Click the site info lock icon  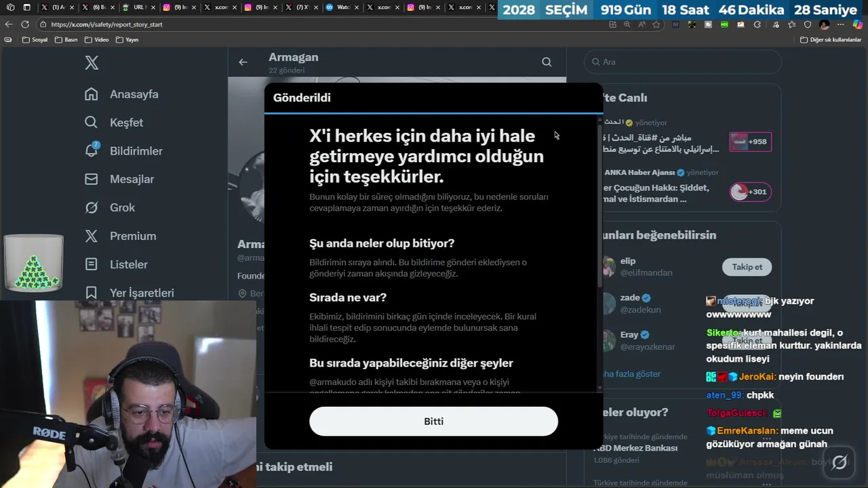(x=43, y=24)
